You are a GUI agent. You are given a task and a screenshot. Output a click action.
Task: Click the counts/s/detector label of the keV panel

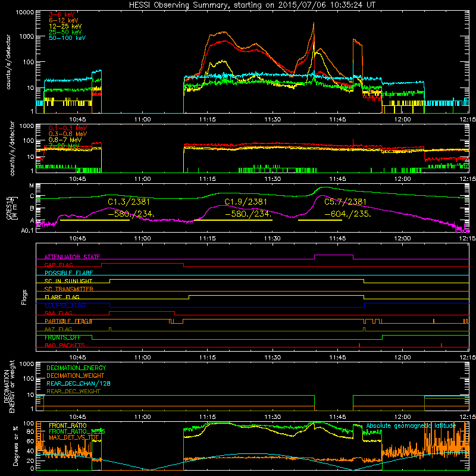tap(8, 62)
